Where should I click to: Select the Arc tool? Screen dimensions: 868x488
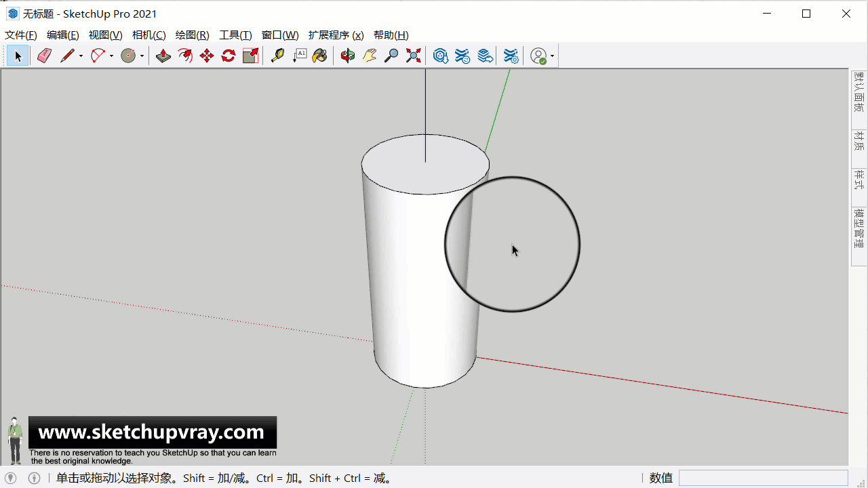point(98,56)
